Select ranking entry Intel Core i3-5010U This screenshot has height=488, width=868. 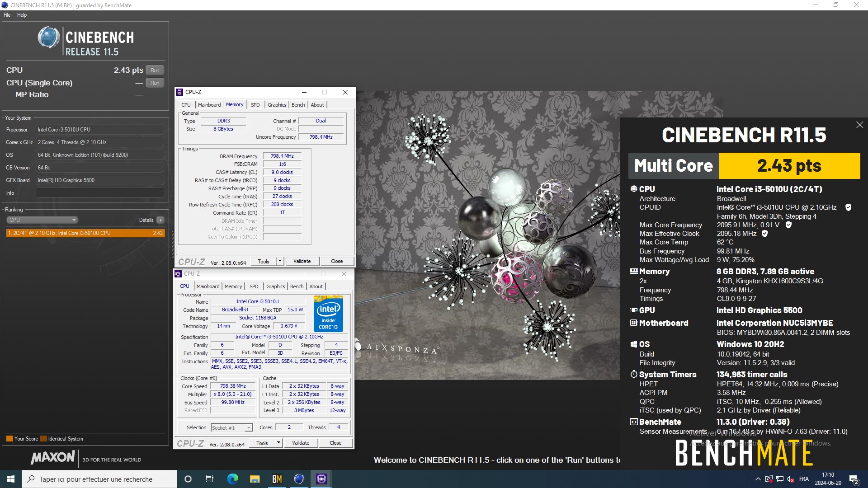85,233
